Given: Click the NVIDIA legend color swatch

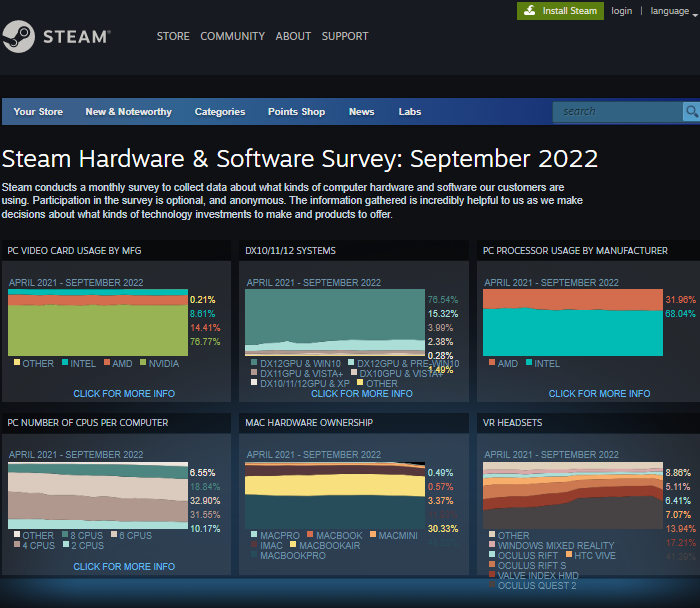Looking at the screenshot, I should (142, 363).
